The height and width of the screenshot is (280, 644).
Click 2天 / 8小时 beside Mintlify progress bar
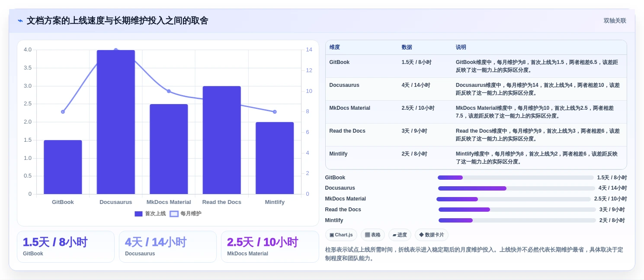(612, 220)
